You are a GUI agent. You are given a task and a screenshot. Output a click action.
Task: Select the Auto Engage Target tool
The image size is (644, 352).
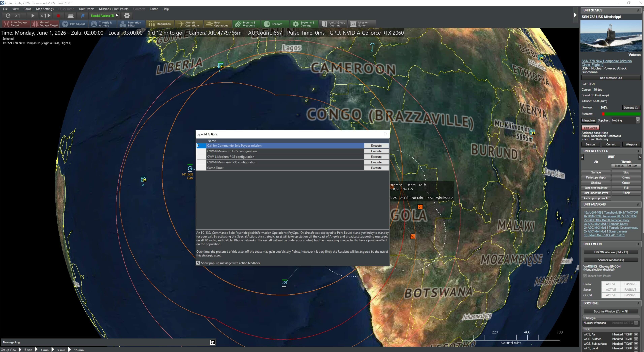click(15, 24)
